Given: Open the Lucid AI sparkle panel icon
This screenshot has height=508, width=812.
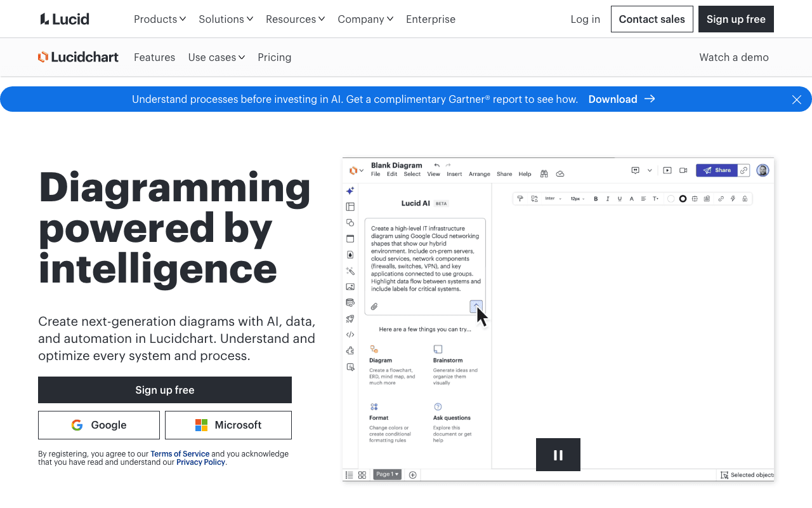Looking at the screenshot, I should click(x=350, y=190).
